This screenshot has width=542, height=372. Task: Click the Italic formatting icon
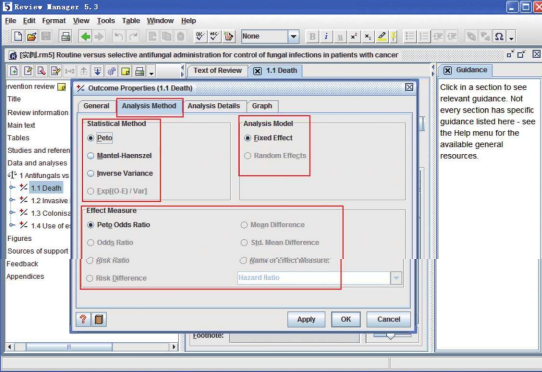(x=326, y=36)
